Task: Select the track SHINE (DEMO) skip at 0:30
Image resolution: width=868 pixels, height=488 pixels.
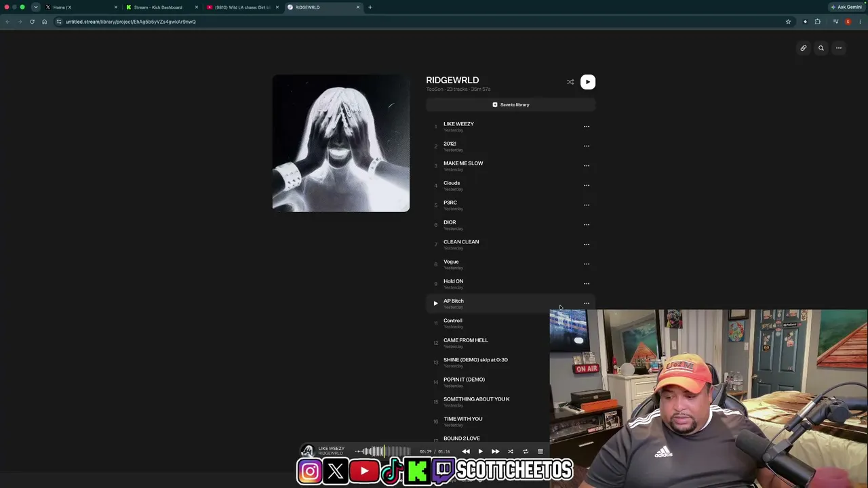Action: (488, 362)
